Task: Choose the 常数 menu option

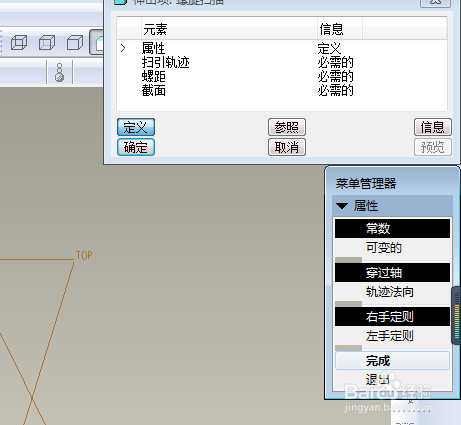Action: tap(392, 228)
